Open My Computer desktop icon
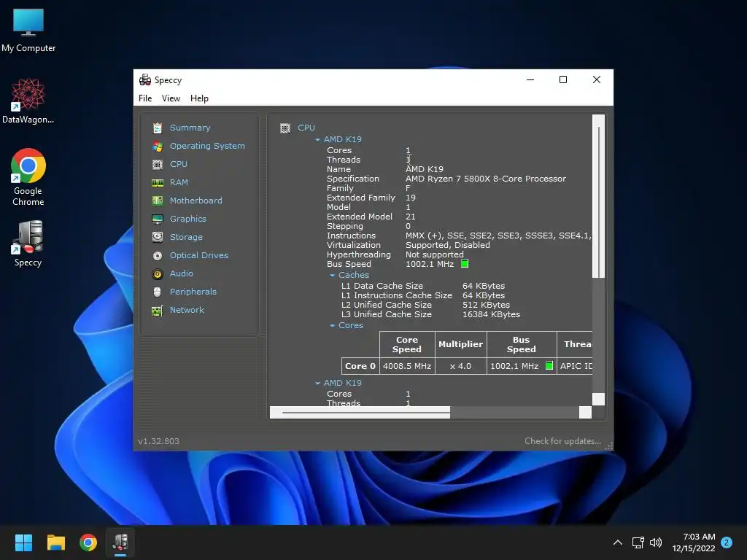The width and height of the screenshot is (747, 560). [28, 29]
